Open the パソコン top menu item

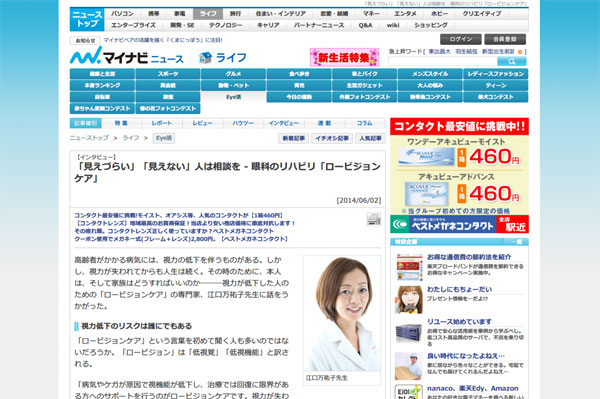point(122,14)
